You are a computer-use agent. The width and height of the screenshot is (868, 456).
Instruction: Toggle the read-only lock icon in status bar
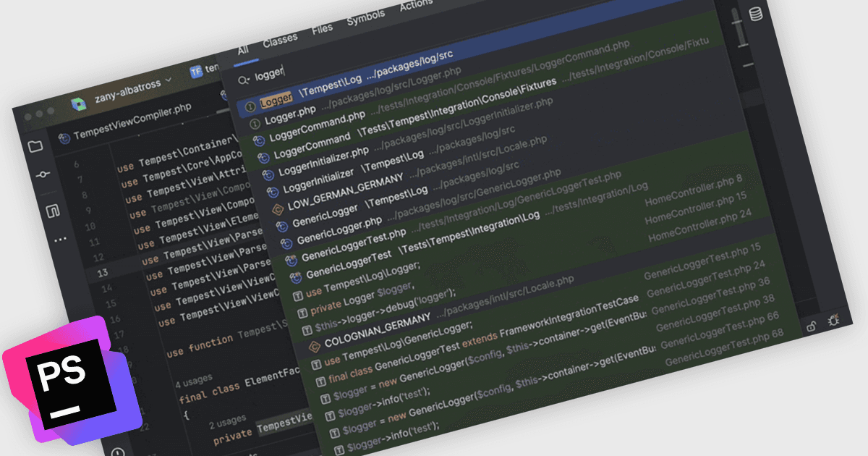812,326
